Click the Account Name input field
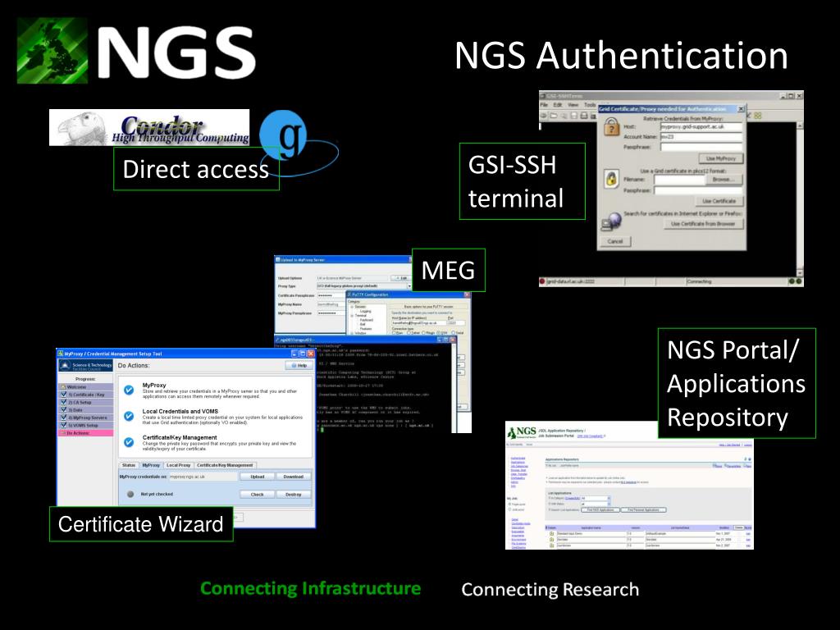Viewport: 840px width, 630px height. tap(701, 137)
